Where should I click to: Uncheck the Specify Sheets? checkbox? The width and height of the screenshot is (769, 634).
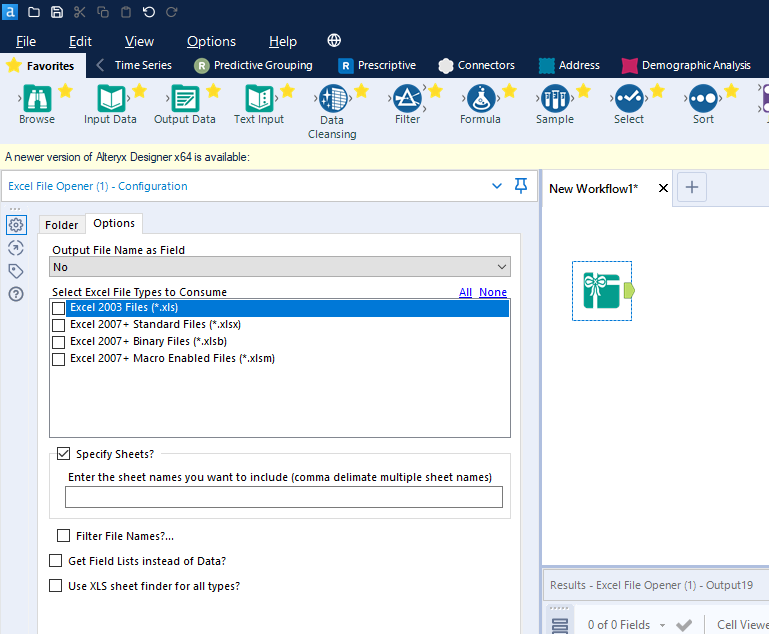point(64,454)
